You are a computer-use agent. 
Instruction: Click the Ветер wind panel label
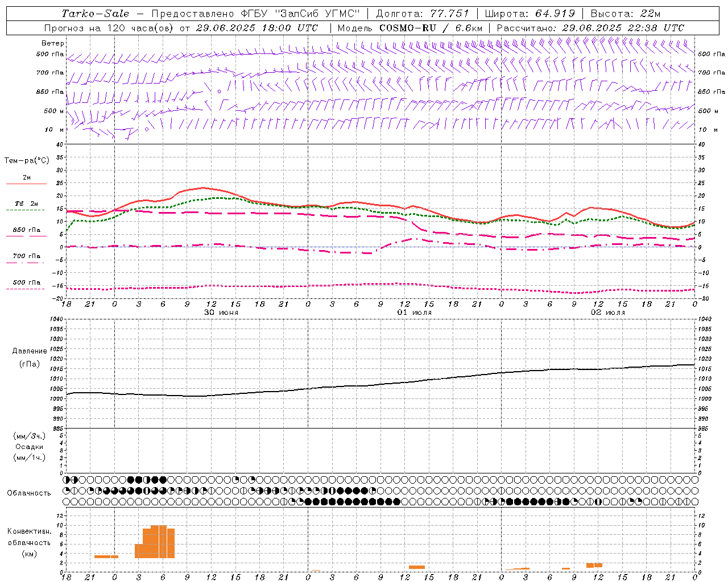[53, 43]
